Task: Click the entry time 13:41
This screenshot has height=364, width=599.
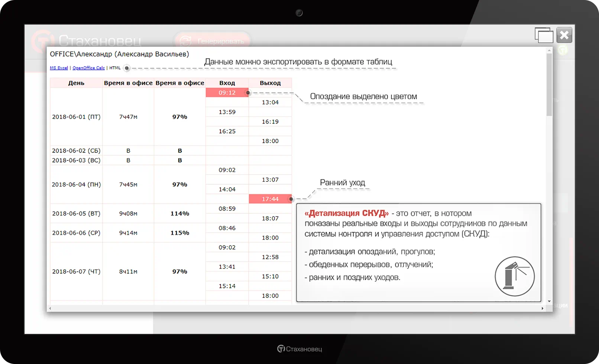Action: [227, 267]
